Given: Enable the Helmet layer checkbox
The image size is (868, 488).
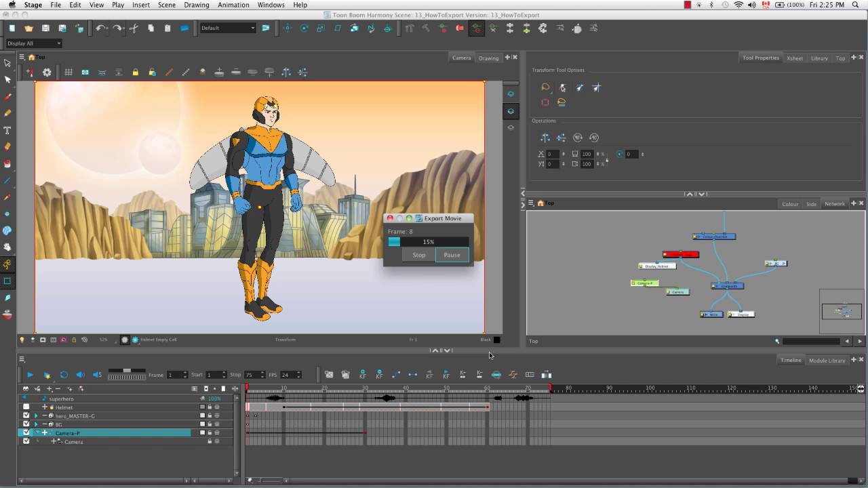Looking at the screenshot, I should pos(26,407).
